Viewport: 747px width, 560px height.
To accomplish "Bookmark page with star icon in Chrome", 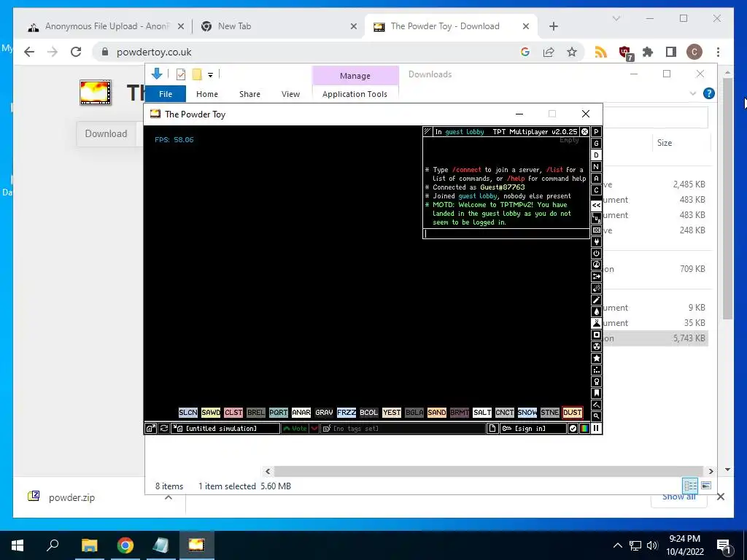I will [572, 52].
